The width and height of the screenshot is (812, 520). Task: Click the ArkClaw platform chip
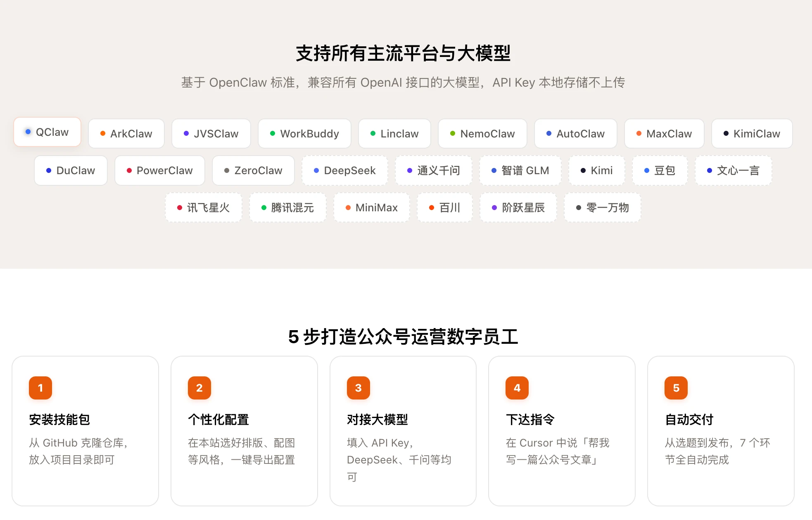pos(126,134)
